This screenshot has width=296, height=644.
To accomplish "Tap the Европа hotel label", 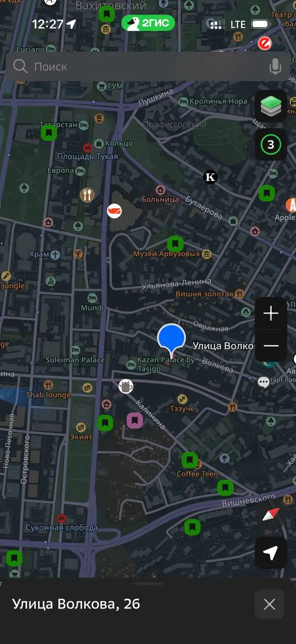I will click(x=60, y=171).
